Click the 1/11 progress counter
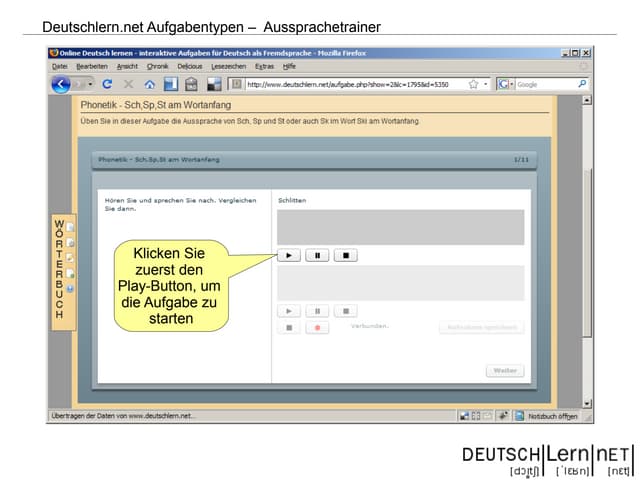640x480 pixels. click(521, 160)
